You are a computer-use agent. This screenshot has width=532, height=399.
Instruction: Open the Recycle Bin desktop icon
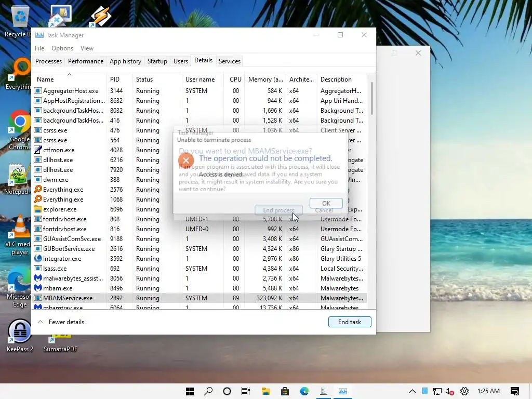pos(19,22)
